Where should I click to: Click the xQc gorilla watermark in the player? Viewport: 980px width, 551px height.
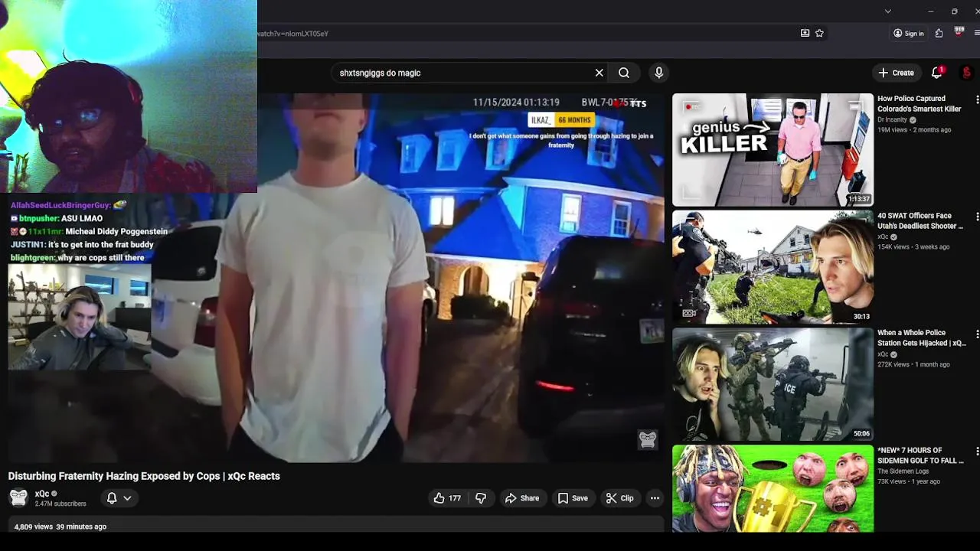pyautogui.click(x=648, y=439)
